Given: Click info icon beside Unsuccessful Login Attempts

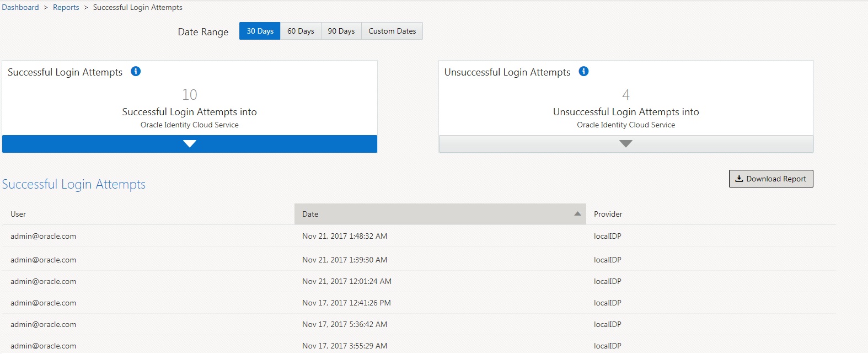Looking at the screenshot, I should (x=583, y=71).
